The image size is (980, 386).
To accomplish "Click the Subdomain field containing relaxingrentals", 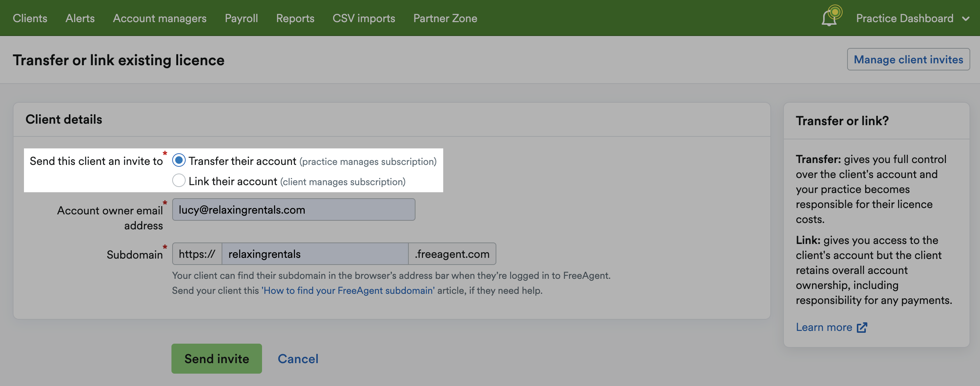I will [315, 254].
